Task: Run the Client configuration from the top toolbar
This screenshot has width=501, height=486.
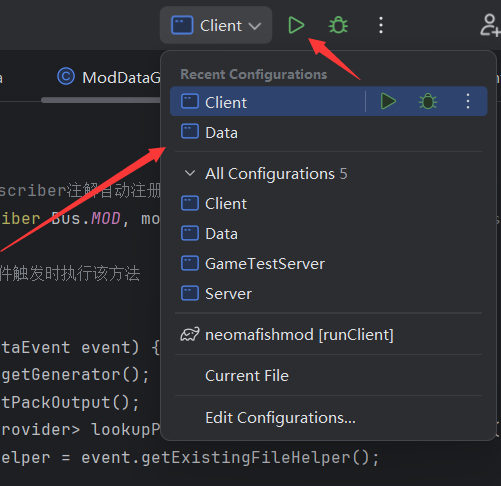Action: (296, 25)
